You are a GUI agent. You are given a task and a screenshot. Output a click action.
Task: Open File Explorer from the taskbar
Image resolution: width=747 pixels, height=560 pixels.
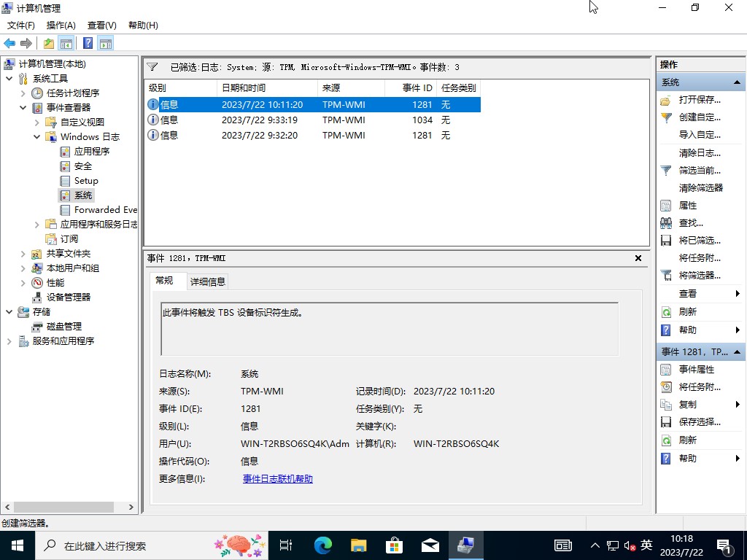(359, 545)
